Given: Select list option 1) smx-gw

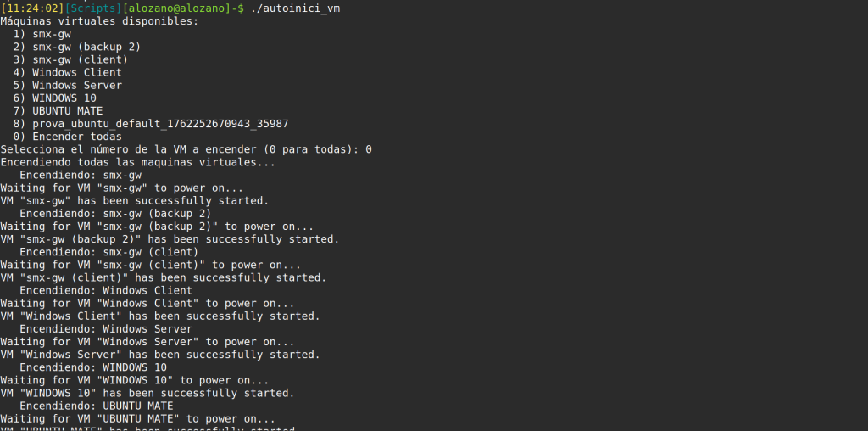Looking at the screenshot, I should coord(42,34).
